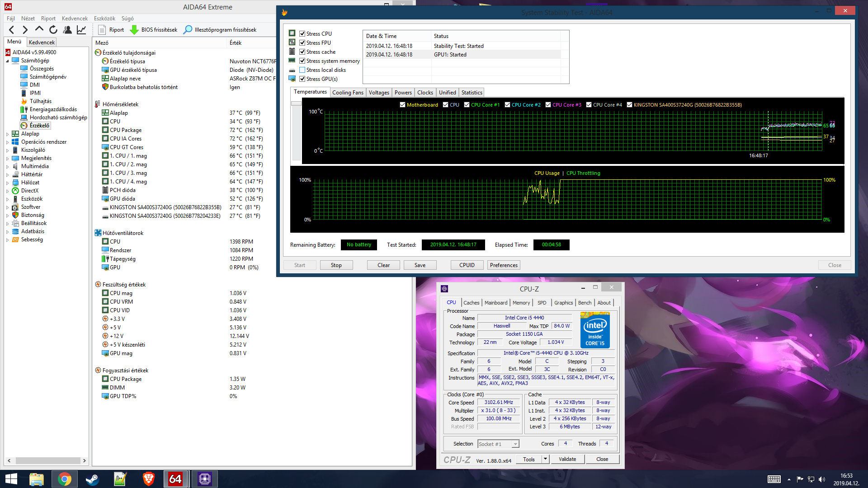The height and width of the screenshot is (488, 868).
Task: Click the AIDA64 back navigation arrow
Action: point(12,30)
